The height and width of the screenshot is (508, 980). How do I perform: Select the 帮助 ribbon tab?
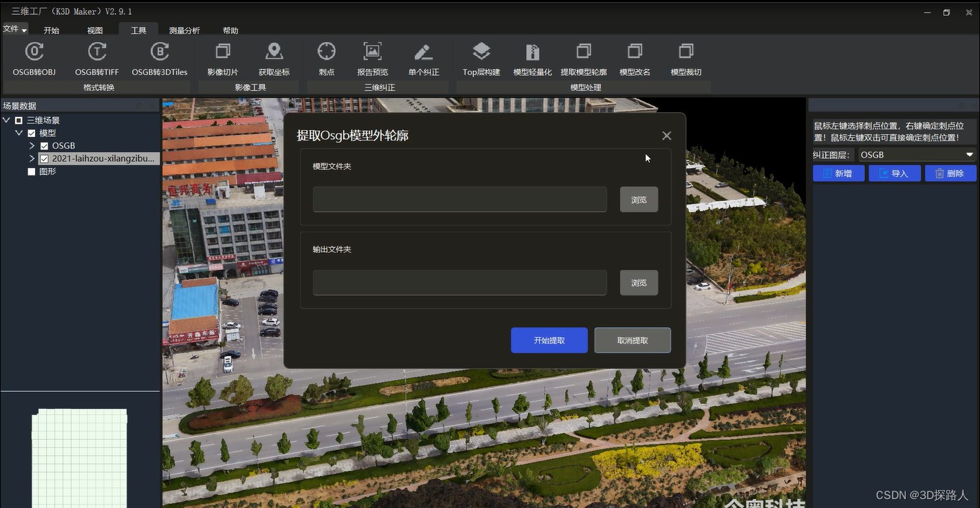231,30
